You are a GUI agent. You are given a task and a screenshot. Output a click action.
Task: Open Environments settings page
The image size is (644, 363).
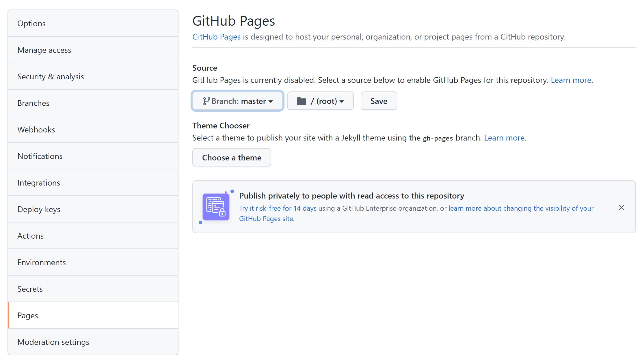pos(93,262)
